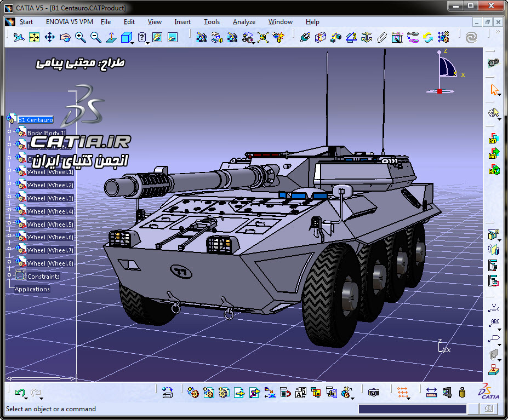Click the Select arrow tool
Screen dimensions: 508x420
click(x=494, y=90)
